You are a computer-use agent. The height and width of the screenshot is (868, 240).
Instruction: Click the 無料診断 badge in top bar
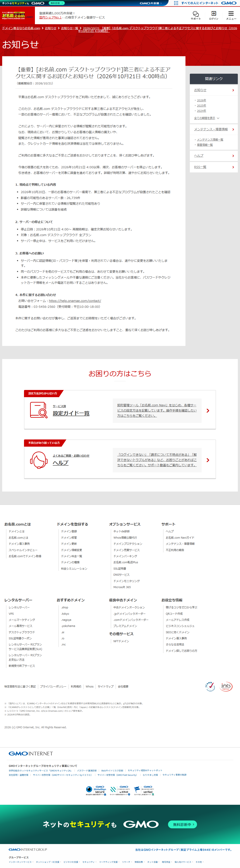56,3
